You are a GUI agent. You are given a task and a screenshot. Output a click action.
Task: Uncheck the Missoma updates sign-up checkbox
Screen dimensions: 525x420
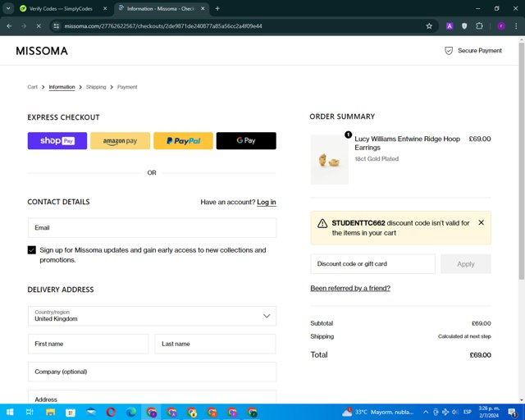(x=32, y=250)
